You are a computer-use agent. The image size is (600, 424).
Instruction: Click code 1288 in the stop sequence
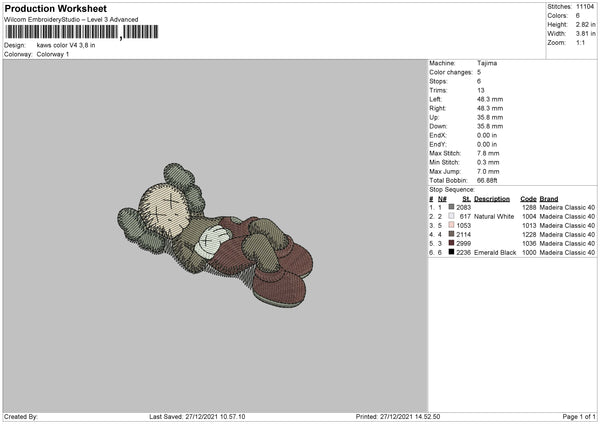(x=529, y=207)
